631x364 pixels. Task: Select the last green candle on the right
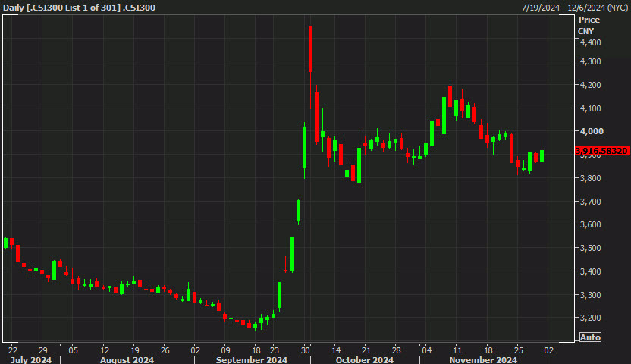pos(542,155)
